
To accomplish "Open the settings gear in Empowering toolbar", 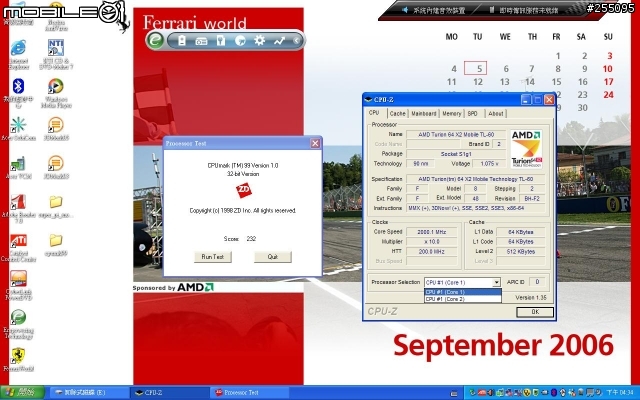I will tap(260, 40).
